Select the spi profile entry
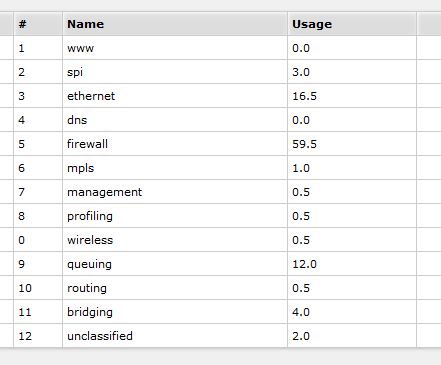Image resolution: width=441 pixels, height=365 pixels. (220, 72)
